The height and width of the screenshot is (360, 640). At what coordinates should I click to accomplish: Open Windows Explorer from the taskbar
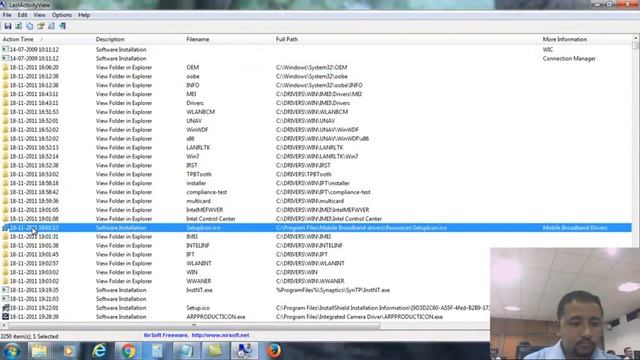[39, 351]
